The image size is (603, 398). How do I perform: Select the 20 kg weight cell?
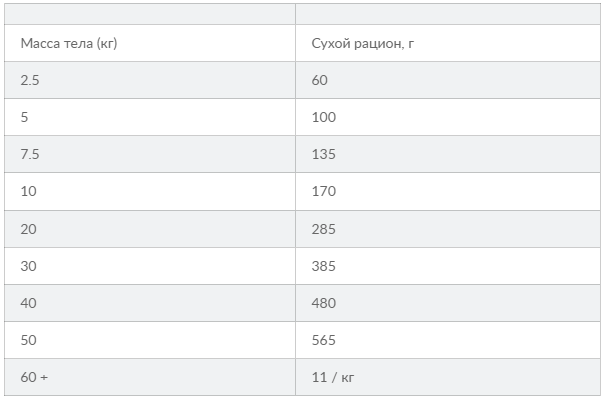[x=150, y=229]
